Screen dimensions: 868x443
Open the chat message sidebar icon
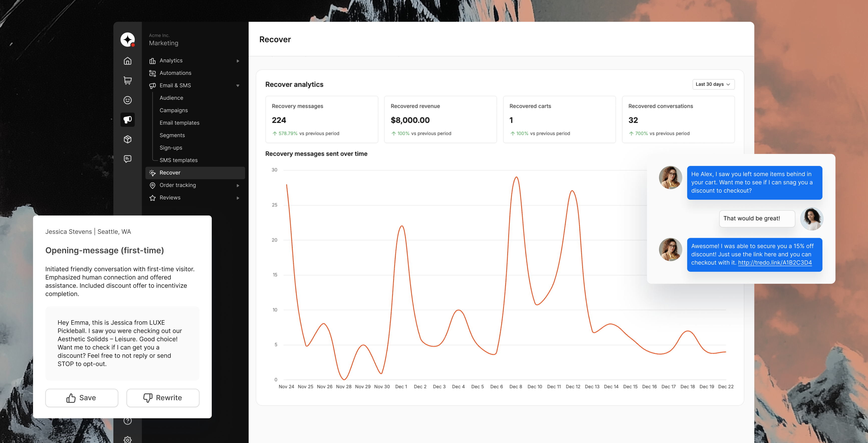click(x=127, y=159)
